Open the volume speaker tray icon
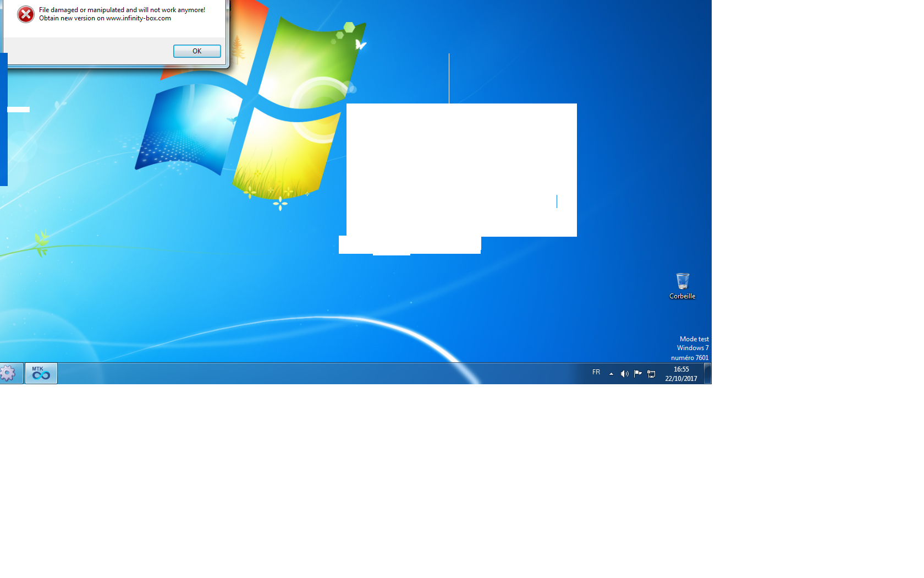Image resolution: width=924 pixels, height=578 pixels. tap(624, 374)
